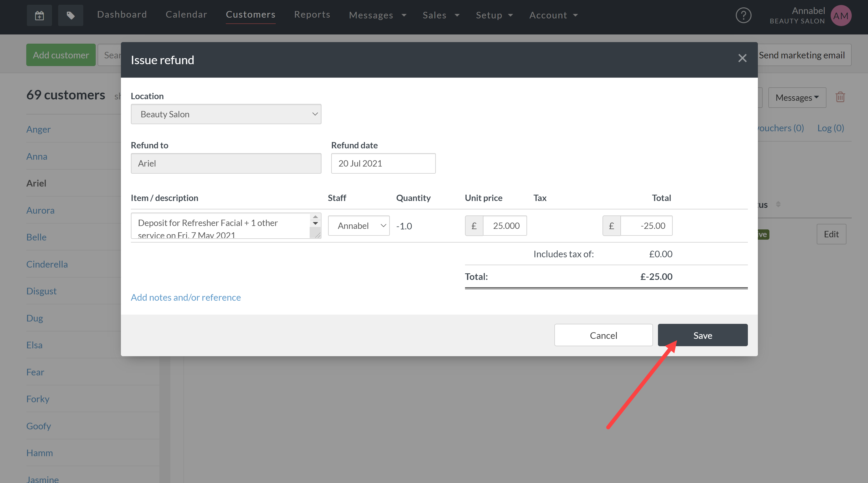Viewport: 868px width, 483px height.
Task: Click the up arrow in description box
Action: click(x=315, y=217)
